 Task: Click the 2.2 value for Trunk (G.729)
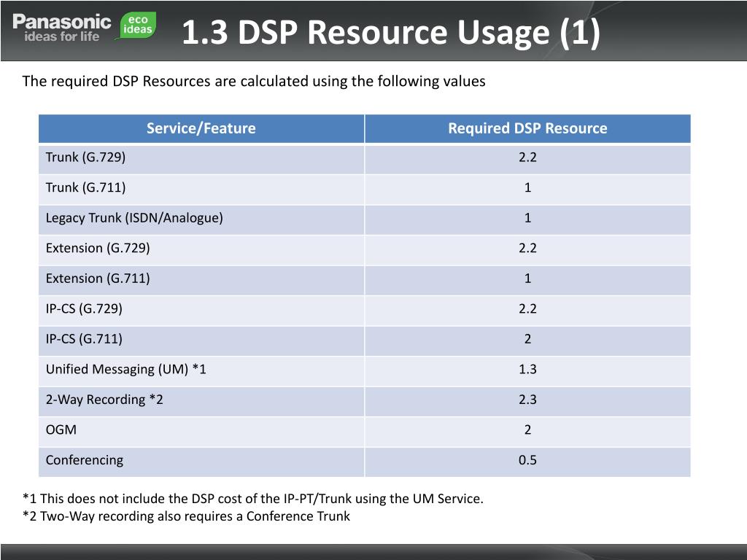527,157
